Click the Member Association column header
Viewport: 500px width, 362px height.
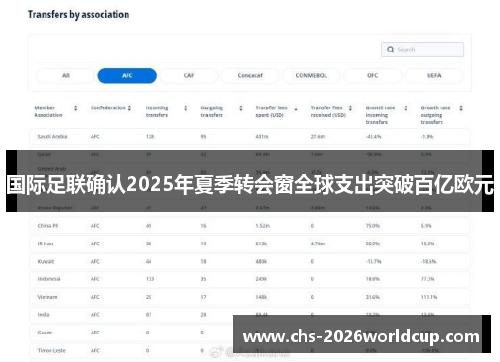point(48,111)
